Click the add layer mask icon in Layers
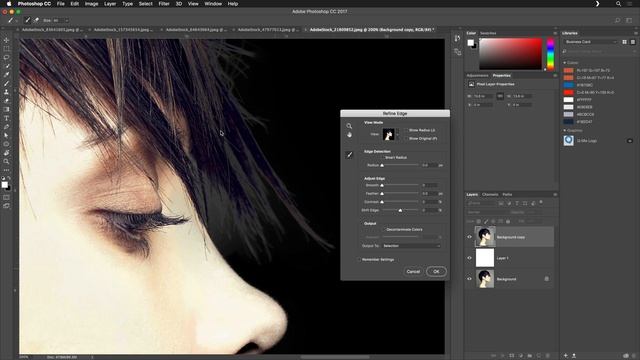 coord(512,356)
